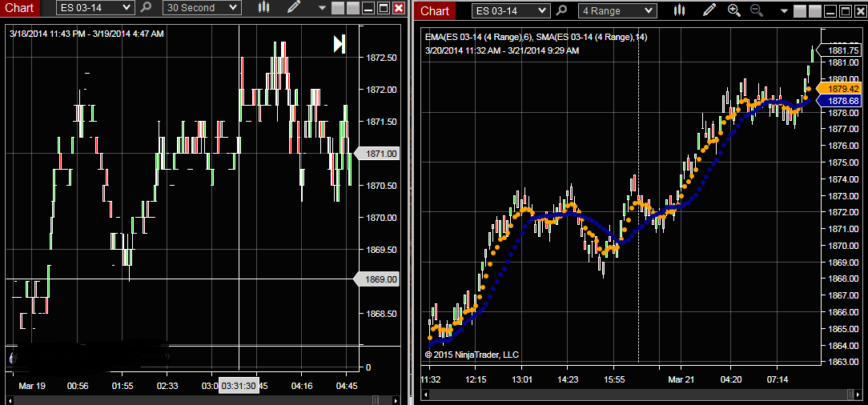Image resolution: width=868 pixels, height=405 pixels.
Task: Expand toolbar overflow arrow in left chart
Action: [x=322, y=9]
